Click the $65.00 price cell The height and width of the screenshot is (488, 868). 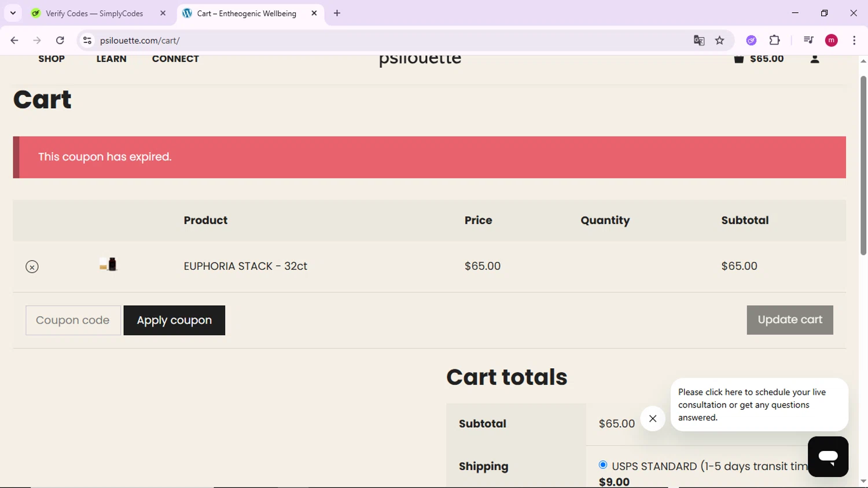coord(483,266)
